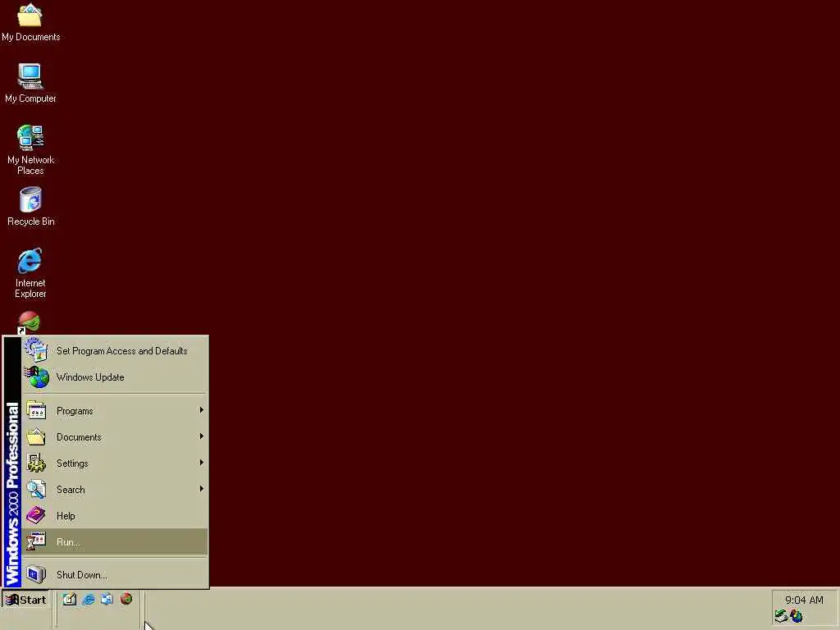Expand the Search submenu

click(115, 490)
